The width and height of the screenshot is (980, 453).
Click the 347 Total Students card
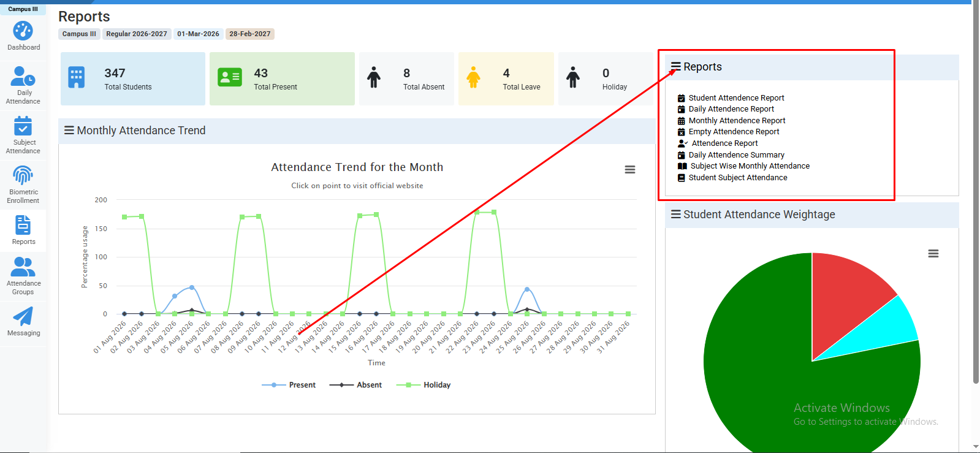[133, 78]
